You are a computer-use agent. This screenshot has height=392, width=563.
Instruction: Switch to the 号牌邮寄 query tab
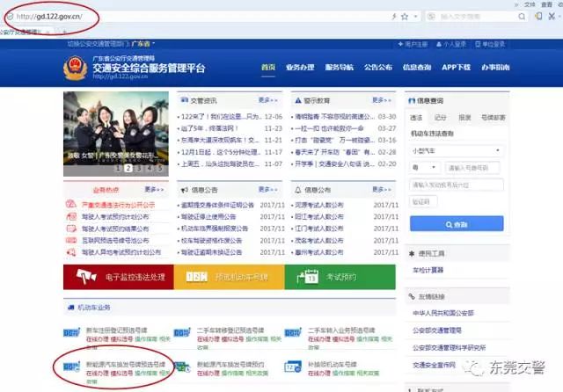[493, 118]
